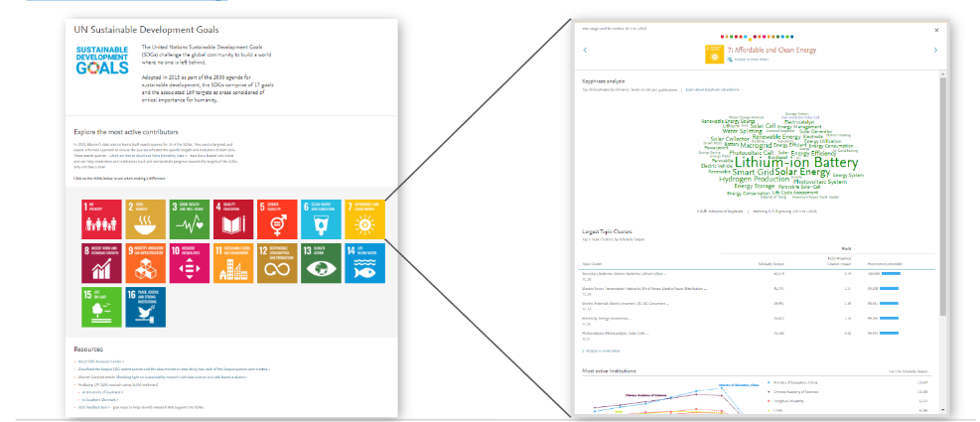Open SDG 8 Decent Work and Economic Growth tile
This screenshot has width=980, height=422.
(102, 263)
